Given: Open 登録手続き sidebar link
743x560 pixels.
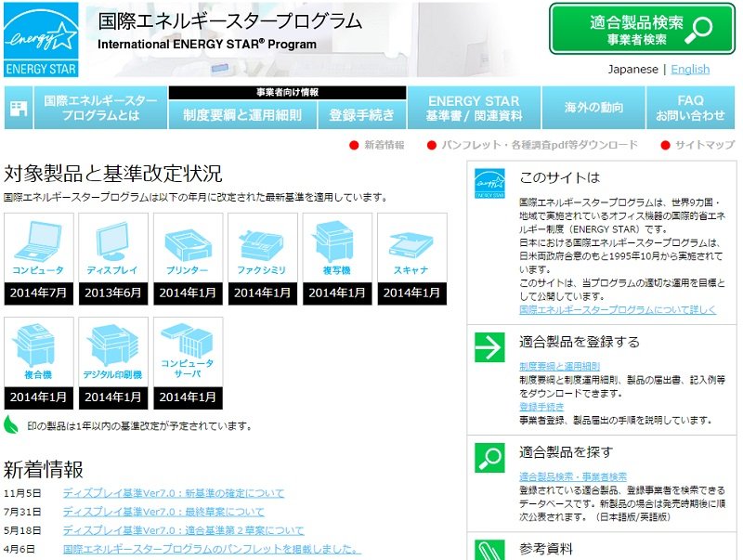Looking at the screenshot, I should tap(541, 407).
